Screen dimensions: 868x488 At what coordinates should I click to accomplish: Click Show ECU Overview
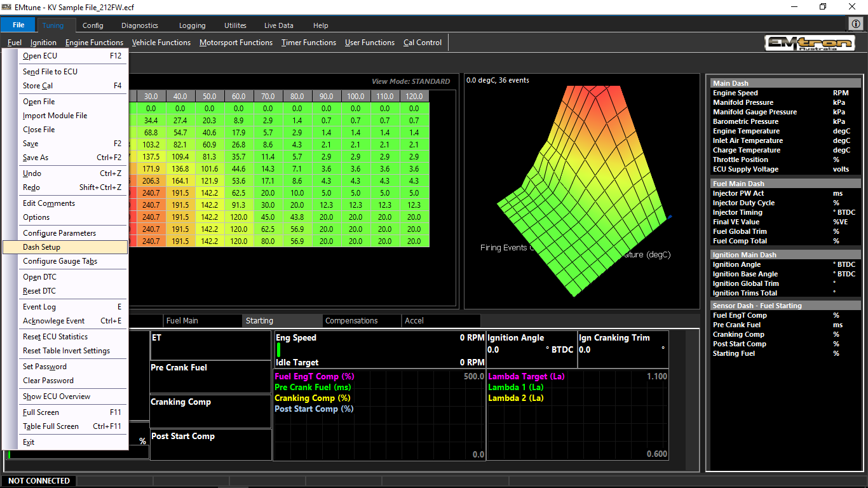pyautogui.click(x=57, y=396)
